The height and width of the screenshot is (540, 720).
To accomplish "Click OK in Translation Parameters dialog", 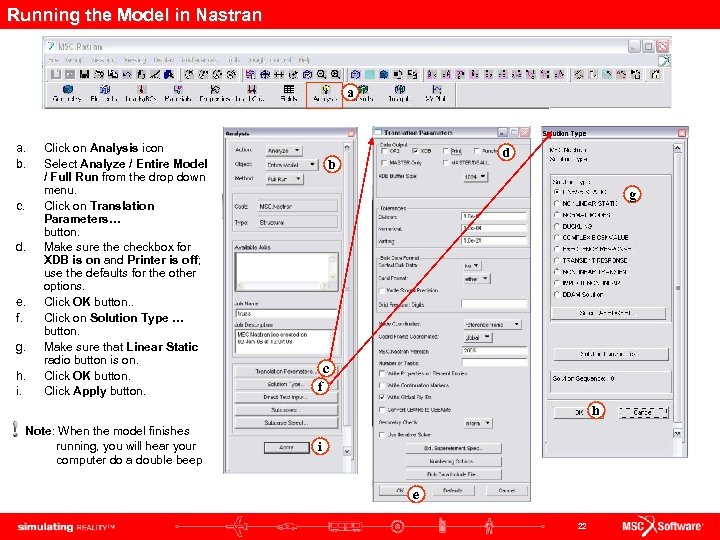I will 399,490.
